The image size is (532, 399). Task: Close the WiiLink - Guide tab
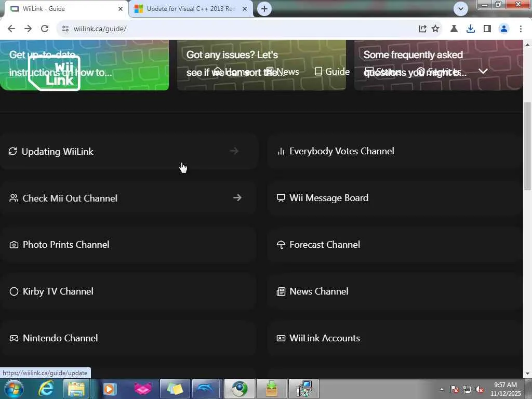pos(121,9)
